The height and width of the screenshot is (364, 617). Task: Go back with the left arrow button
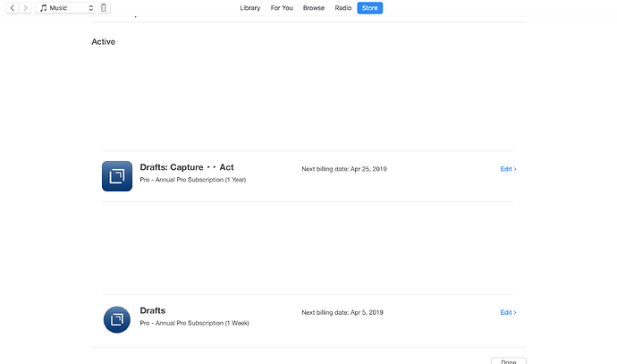click(x=13, y=8)
